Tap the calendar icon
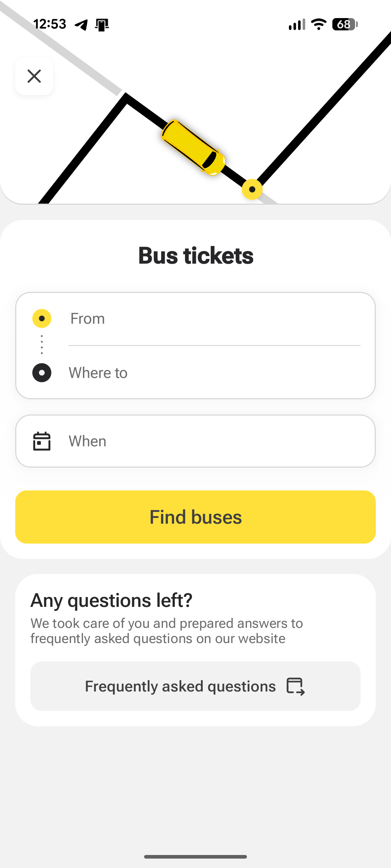 click(x=42, y=441)
